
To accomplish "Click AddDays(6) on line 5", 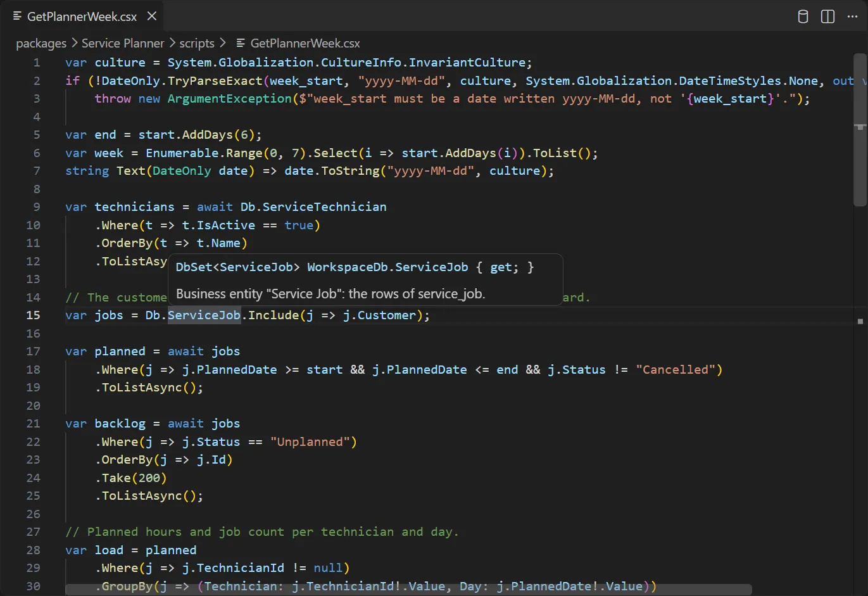I will (x=218, y=135).
